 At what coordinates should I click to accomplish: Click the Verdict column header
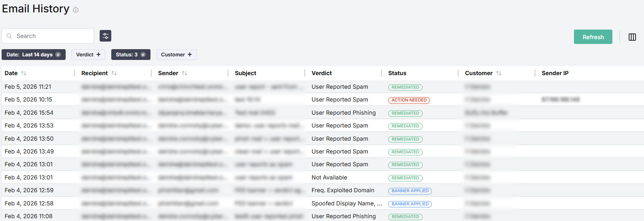(x=322, y=73)
